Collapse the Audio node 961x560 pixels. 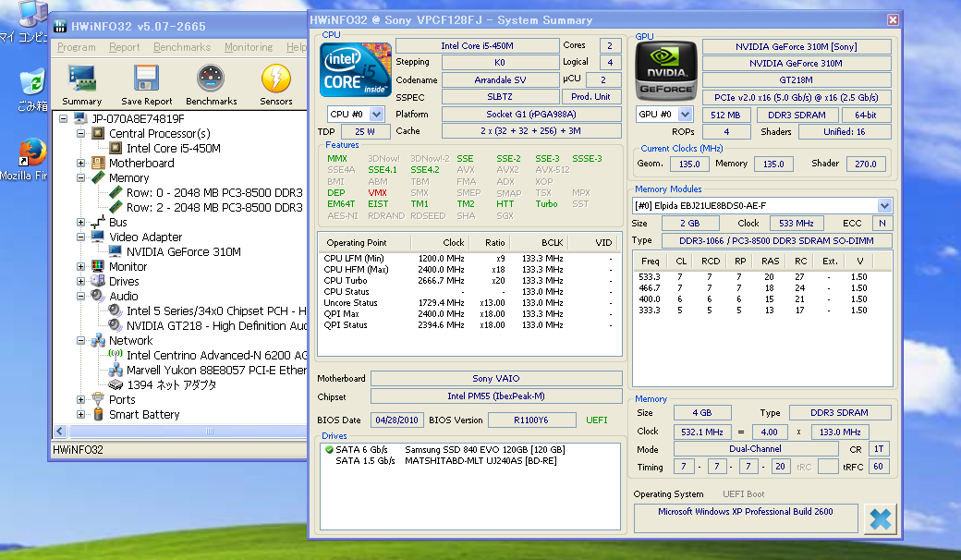[x=80, y=296]
